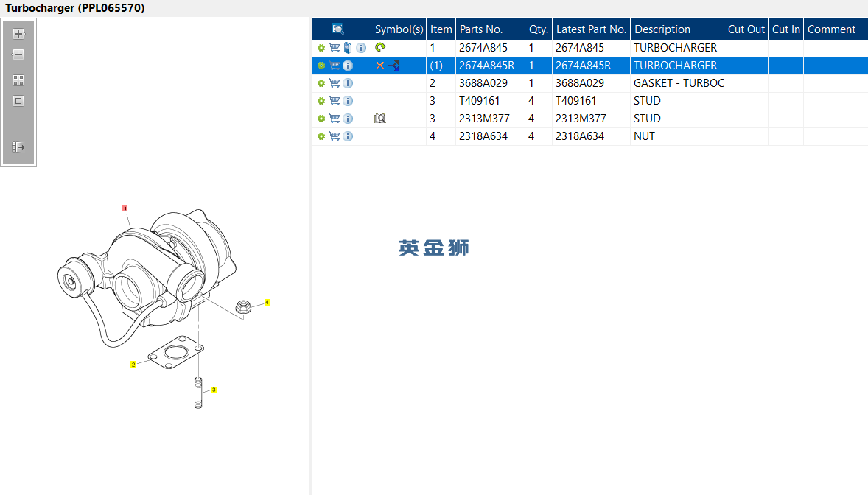Sort by the Symbol(s) column header
The image size is (868, 495).
(x=399, y=29)
